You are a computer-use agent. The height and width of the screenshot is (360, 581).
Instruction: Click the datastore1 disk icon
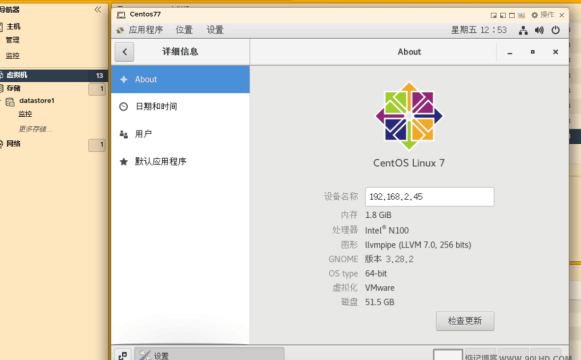point(10,102)
